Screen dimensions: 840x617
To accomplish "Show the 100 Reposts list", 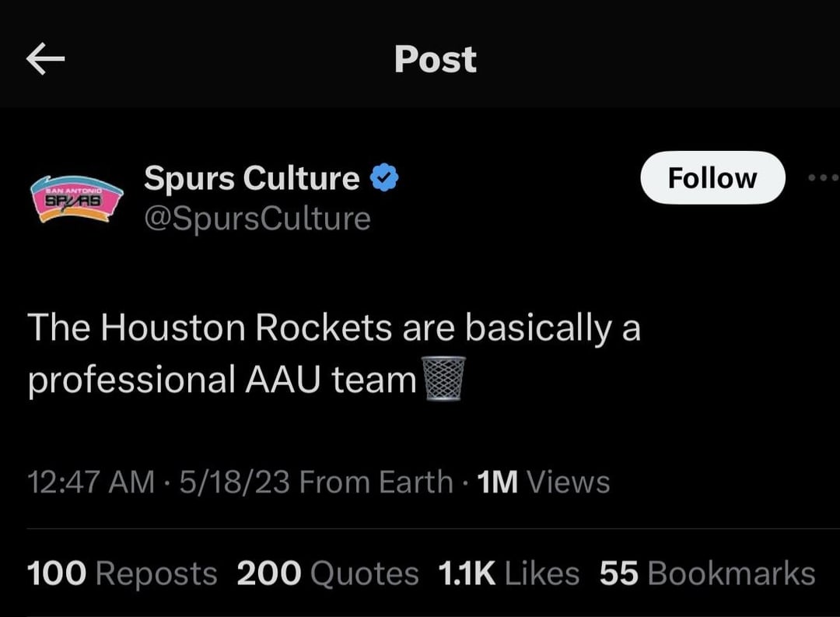I will tap(122, 574).
